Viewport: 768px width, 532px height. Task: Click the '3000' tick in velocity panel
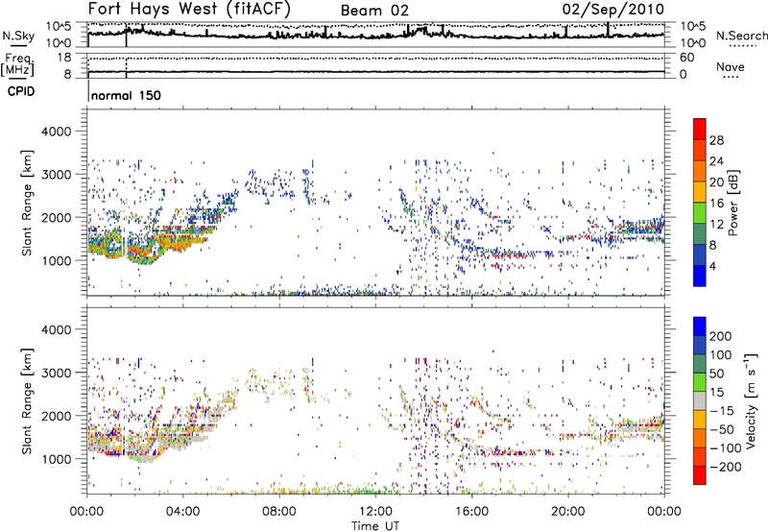coord(57,373)
